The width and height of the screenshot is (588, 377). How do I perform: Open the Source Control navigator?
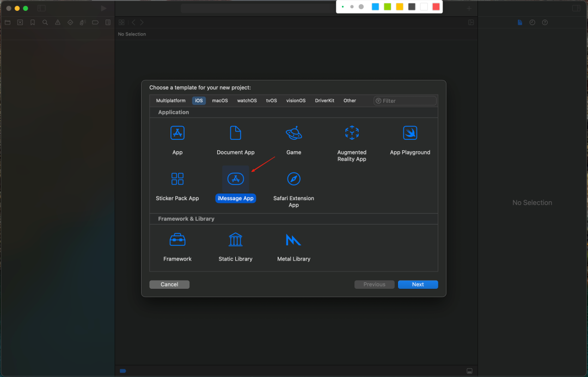[20, 22]
